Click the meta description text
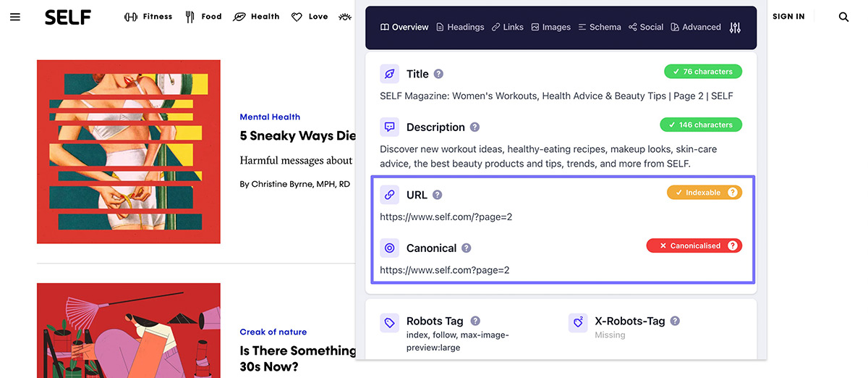The image size is (868, 378). click(x=548, y=156)
